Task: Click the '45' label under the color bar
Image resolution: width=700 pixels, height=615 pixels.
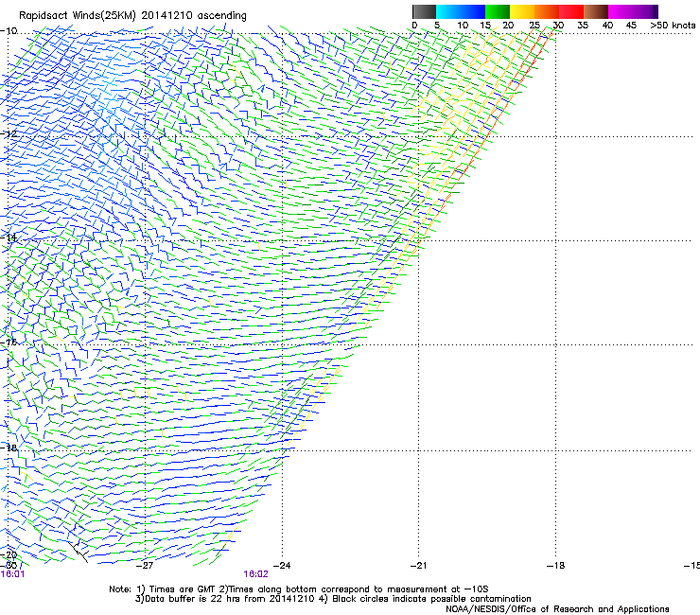Action: [631, 26]
